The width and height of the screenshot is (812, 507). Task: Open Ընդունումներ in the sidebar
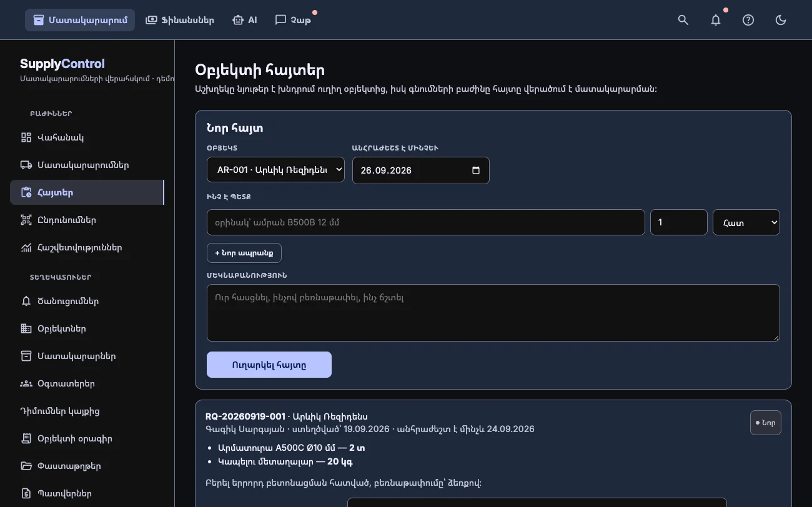[87, 220]
